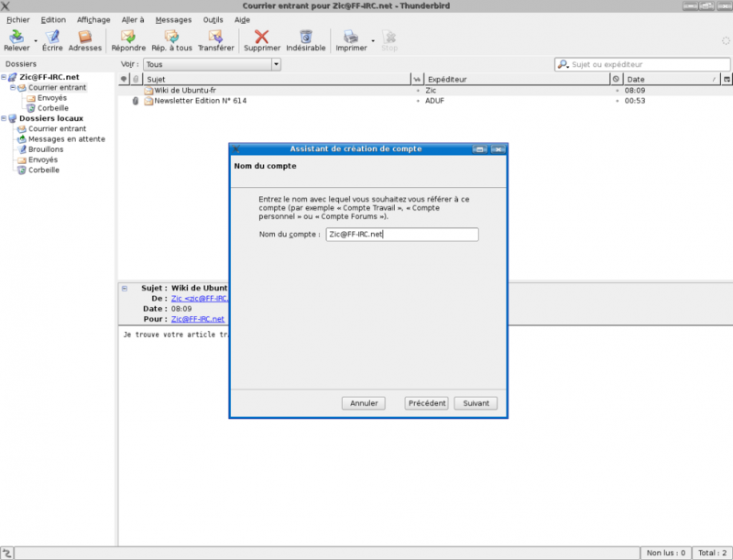Image resolution: width=733 pixels, height=560 pixels.
Task: Click the Rép. à tous icon
Action: [x=171, y=38]
